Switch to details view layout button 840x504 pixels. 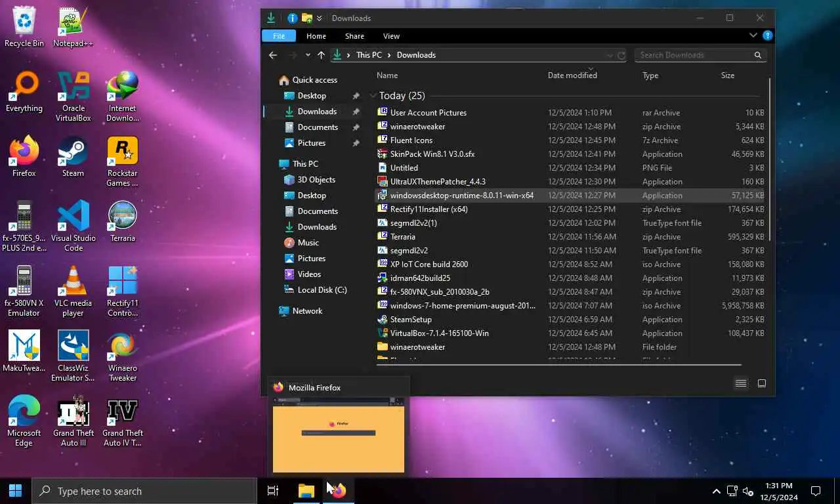coord(741,383)
